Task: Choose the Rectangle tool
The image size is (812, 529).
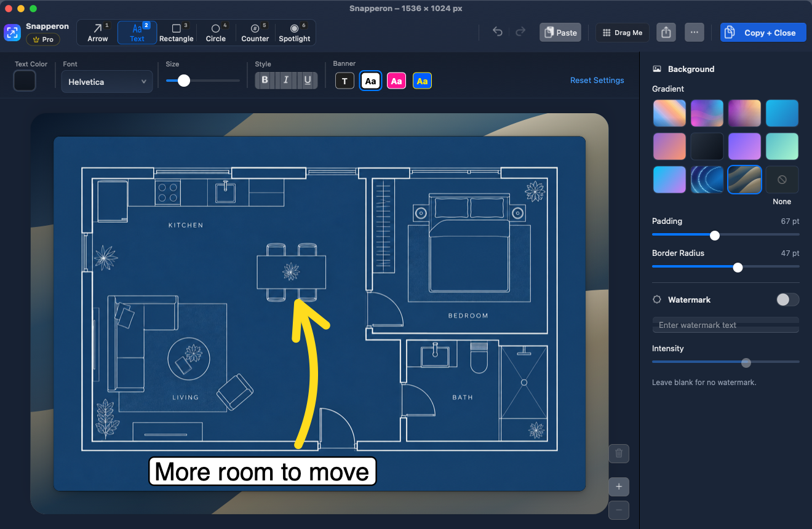Action: (177, 33)
